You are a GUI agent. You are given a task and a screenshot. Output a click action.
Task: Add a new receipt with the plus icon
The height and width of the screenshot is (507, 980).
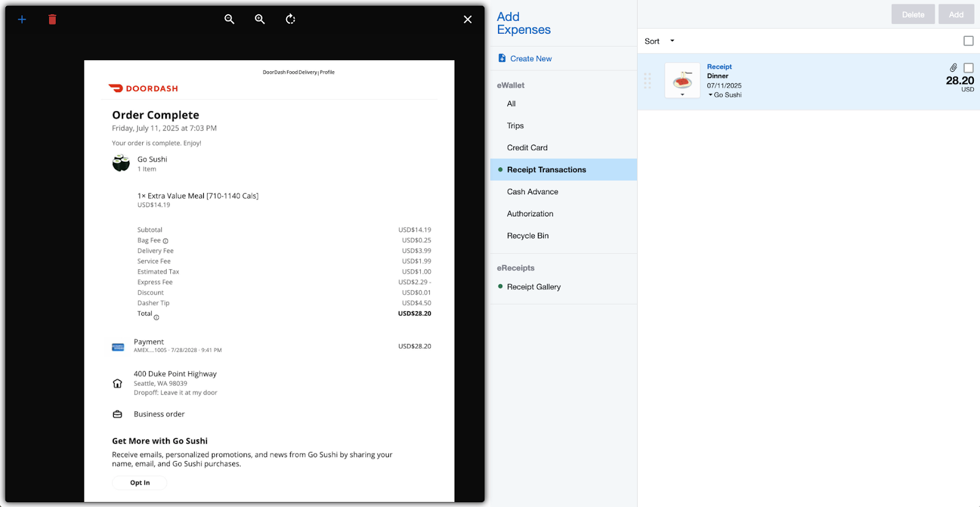coord(22,20)
